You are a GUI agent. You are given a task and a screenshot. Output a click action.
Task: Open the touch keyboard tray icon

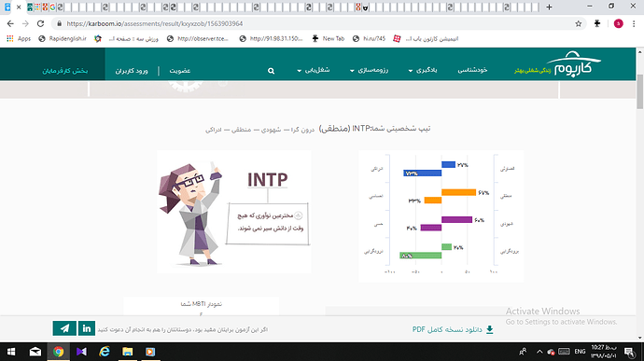coord(564,352)
